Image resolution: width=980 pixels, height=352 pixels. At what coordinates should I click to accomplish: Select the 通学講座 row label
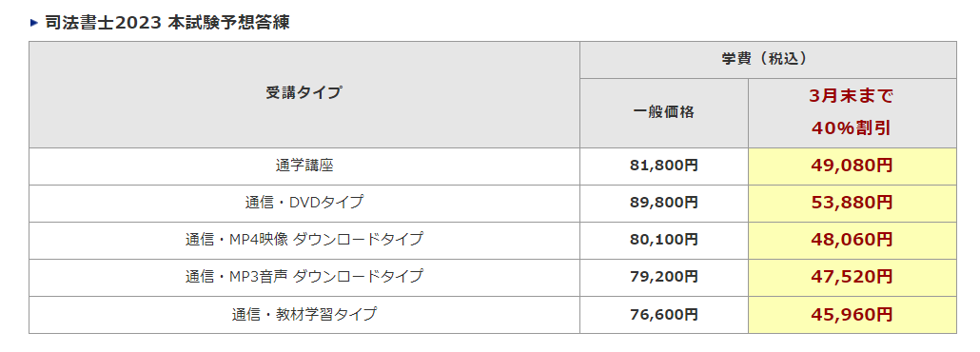coord(304,166)
